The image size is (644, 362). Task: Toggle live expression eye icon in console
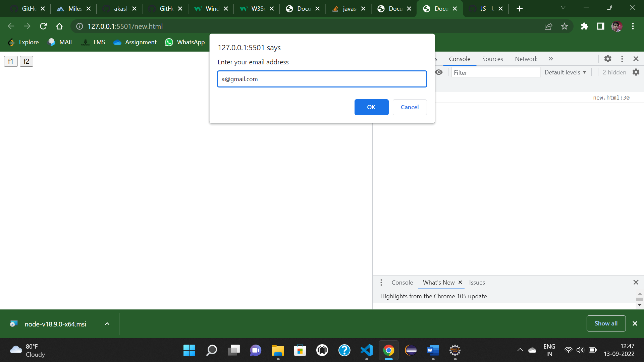pyautogui.click(x=439, y=72)
